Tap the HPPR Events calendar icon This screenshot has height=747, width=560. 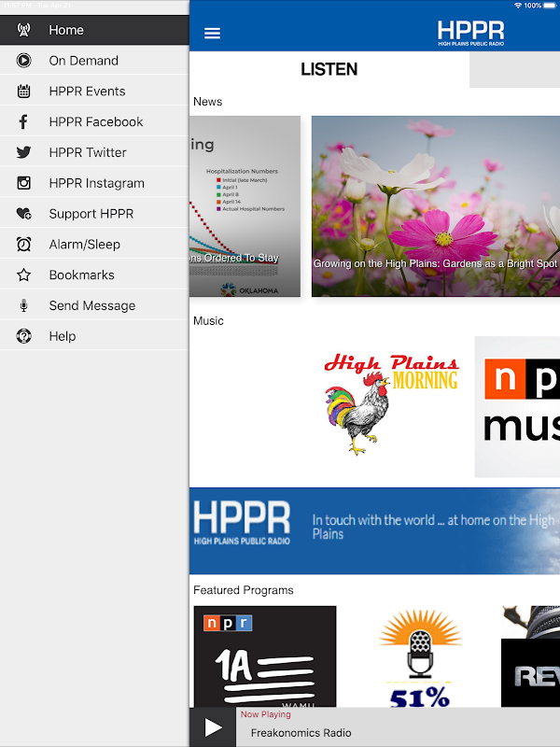coord(24,91)
